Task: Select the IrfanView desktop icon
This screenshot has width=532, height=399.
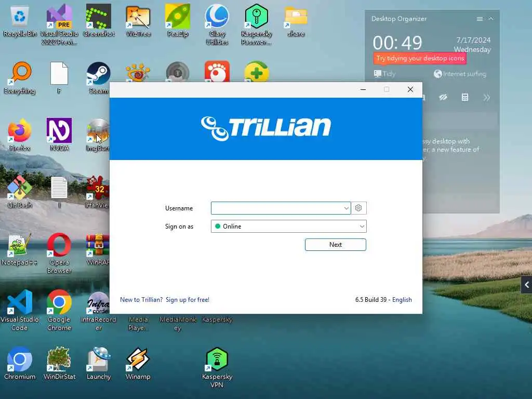Action: pyautogui.click(x=97, y=192)
